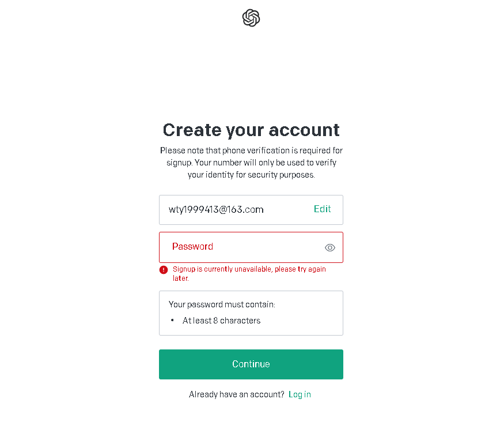Show password with the eye icon
The height and width of the screenshot is (429, 504).
click(x=330, y=247)
